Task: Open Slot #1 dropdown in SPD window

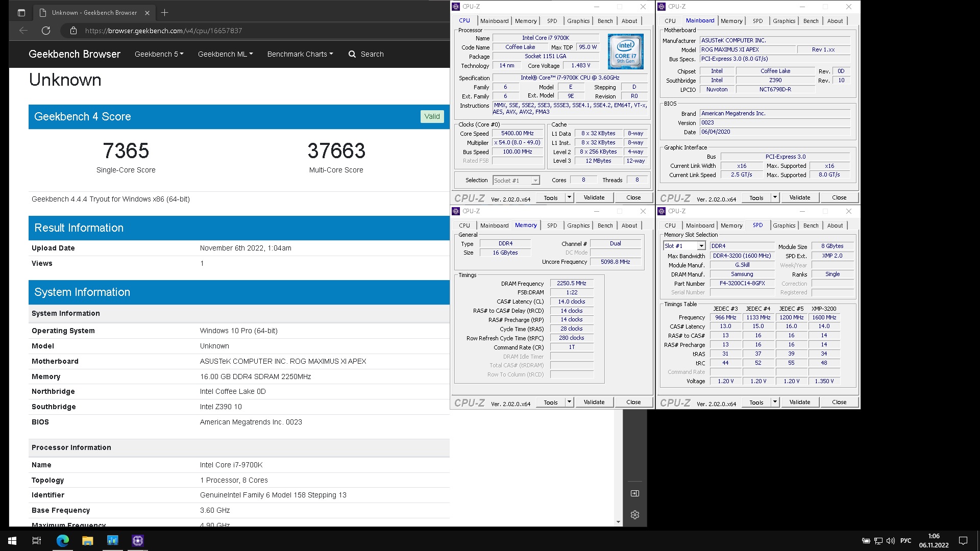Action: [701, 246]
